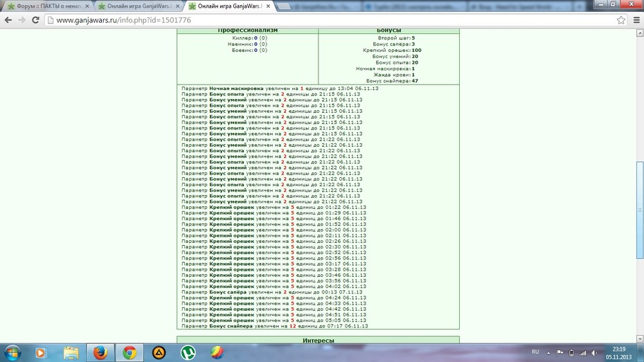Click the Жажда крови: 1 bonus
Screen dimensions: 644x362
(x=394, y=75)
